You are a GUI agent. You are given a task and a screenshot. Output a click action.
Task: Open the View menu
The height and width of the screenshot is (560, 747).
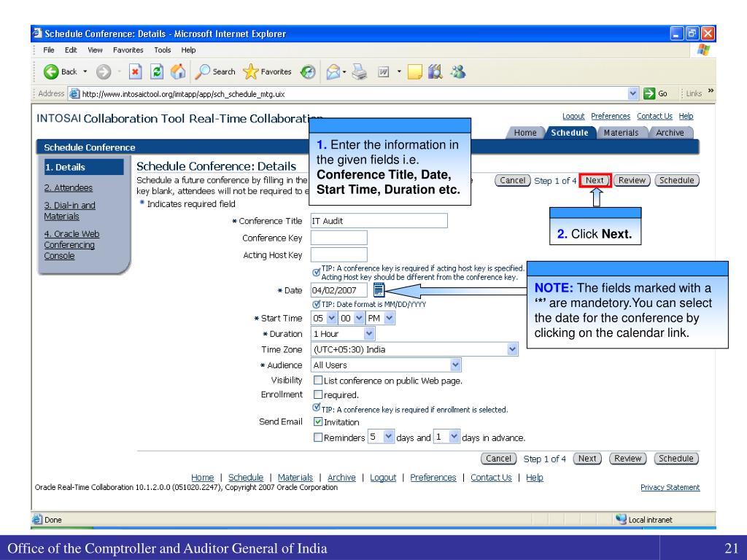tap(95, 50)
